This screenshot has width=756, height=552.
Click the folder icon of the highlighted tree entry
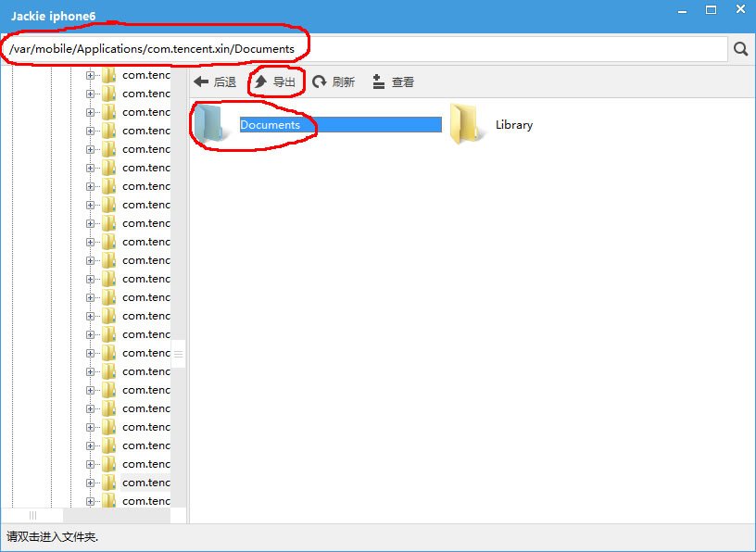(108, 483)
